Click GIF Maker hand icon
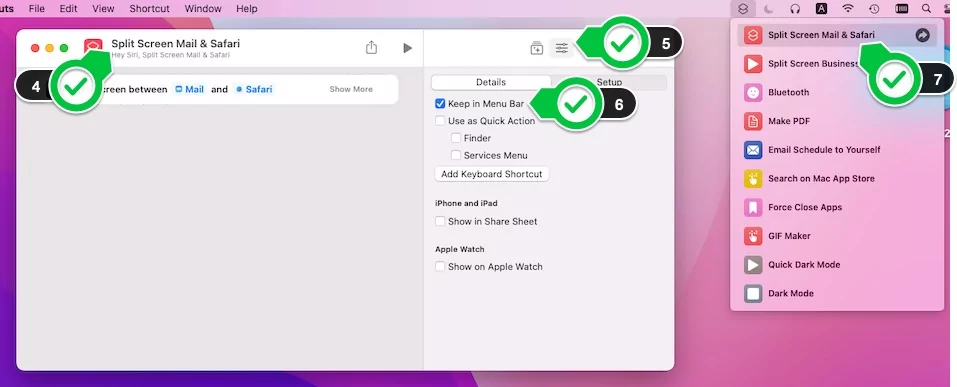This screenshot has height=387, width=957. click(753, 236)
